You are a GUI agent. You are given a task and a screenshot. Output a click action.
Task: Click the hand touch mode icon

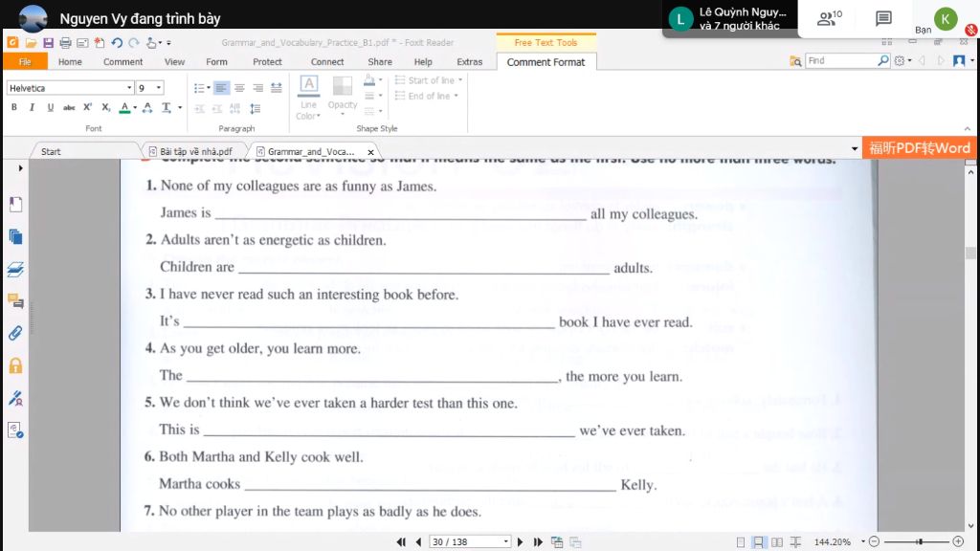pos(151,42)
